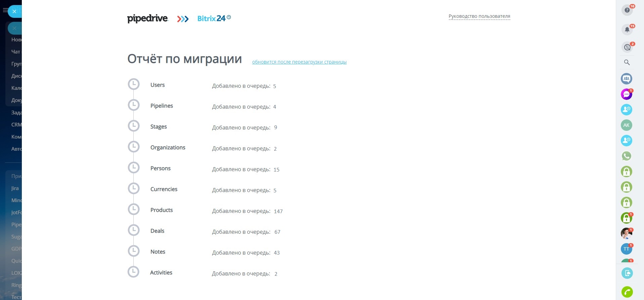
Task: Click the Products queued count 147
Action: pos(278,211)
